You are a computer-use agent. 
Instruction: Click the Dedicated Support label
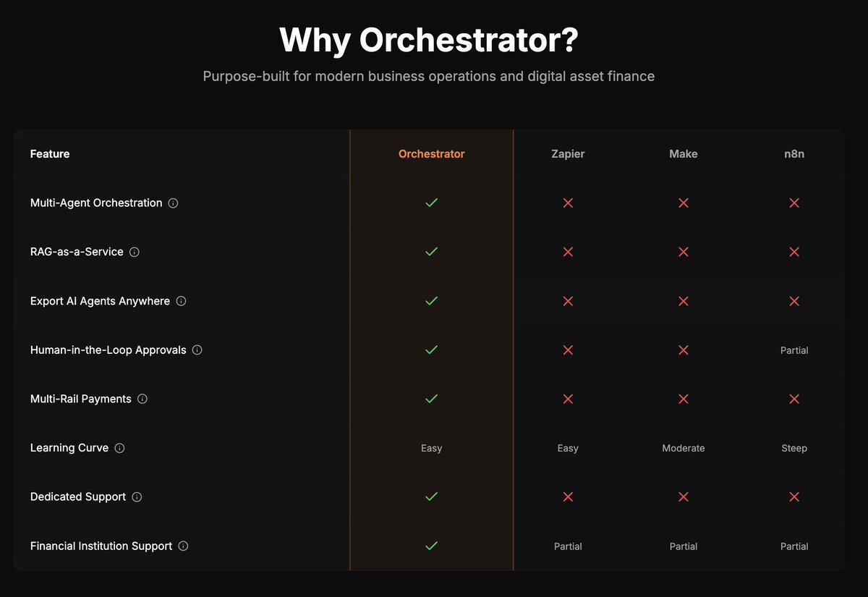click(x=78, y=497)
